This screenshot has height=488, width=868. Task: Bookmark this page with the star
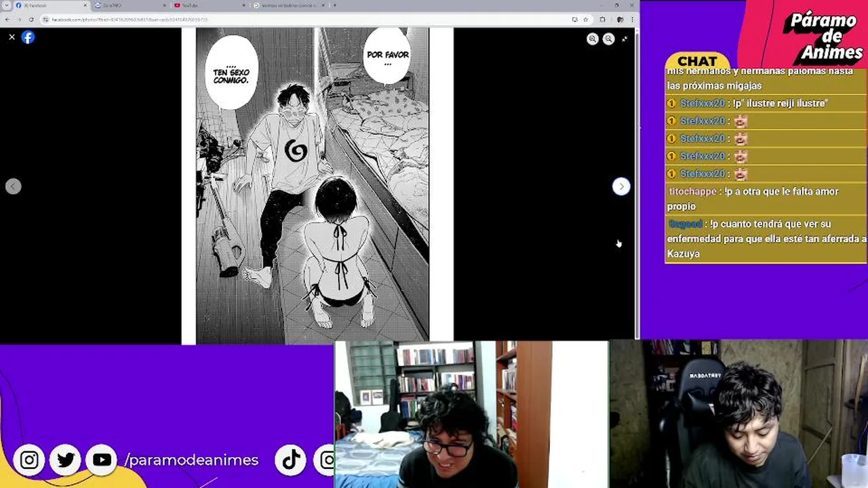point(585,20)
